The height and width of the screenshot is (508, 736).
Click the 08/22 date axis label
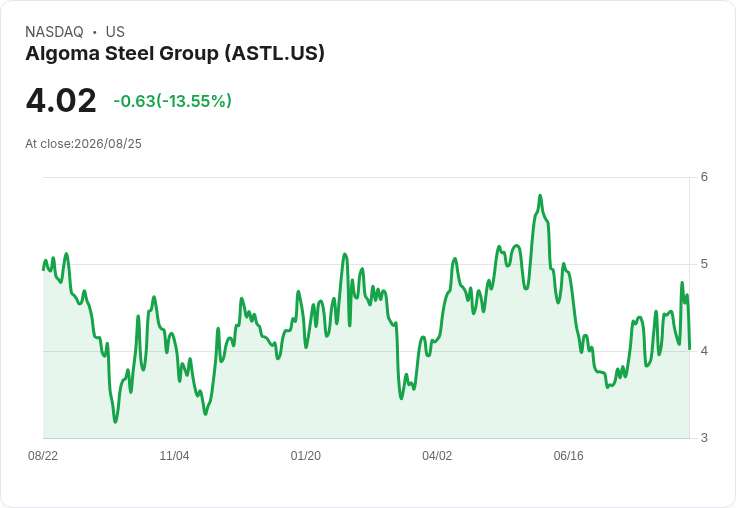(x=43, y=455)
